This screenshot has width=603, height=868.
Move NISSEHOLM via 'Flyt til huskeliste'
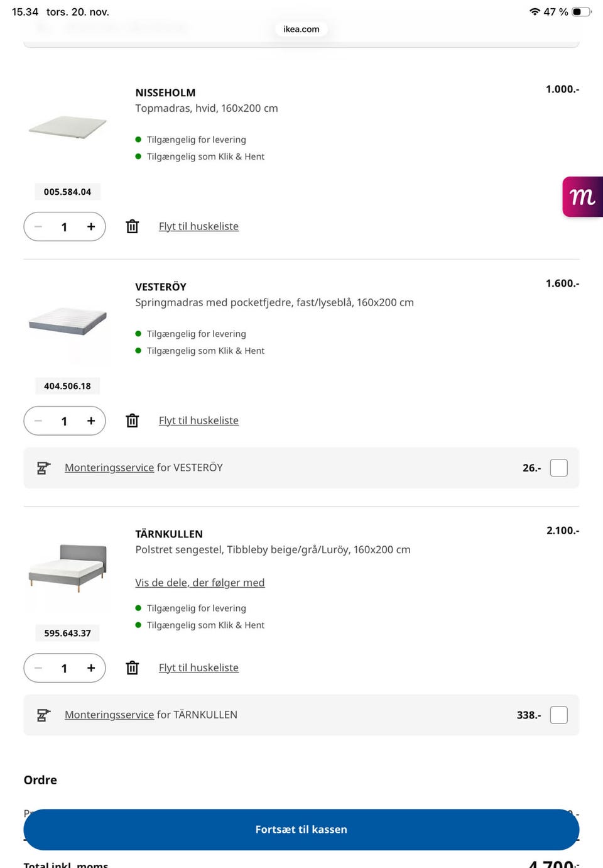point(198,226)
